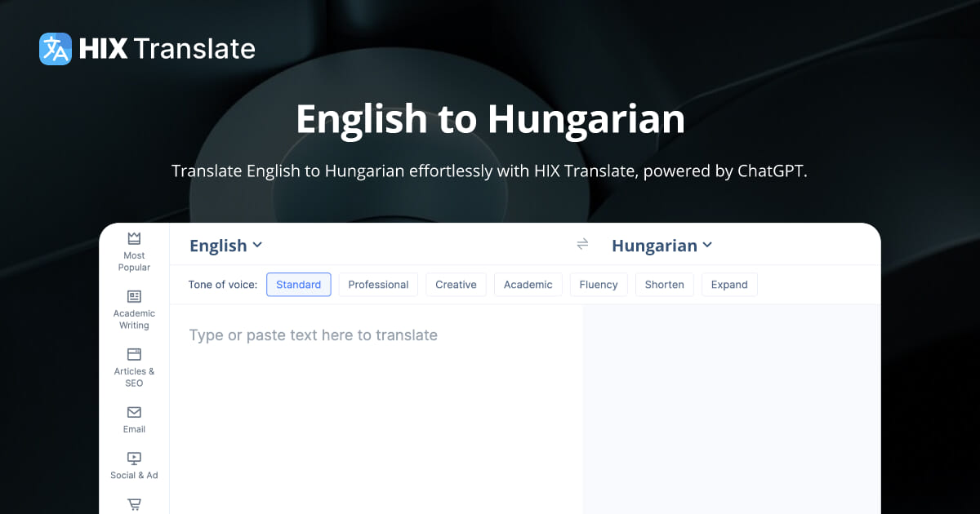Click the shopping cart icon in the sidebar
980x514 pixels.
tap(133, 503)
